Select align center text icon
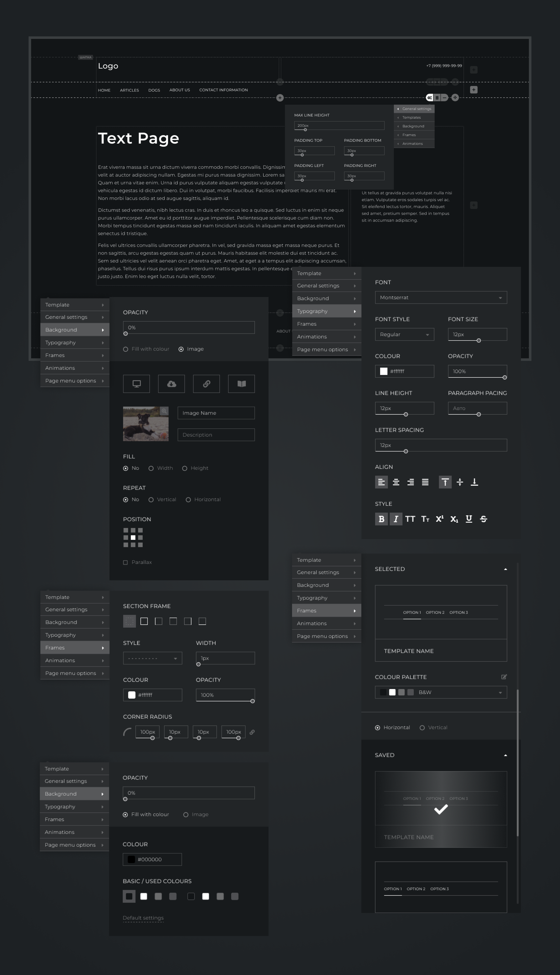The image size is (560, 975). pos(396,482)
